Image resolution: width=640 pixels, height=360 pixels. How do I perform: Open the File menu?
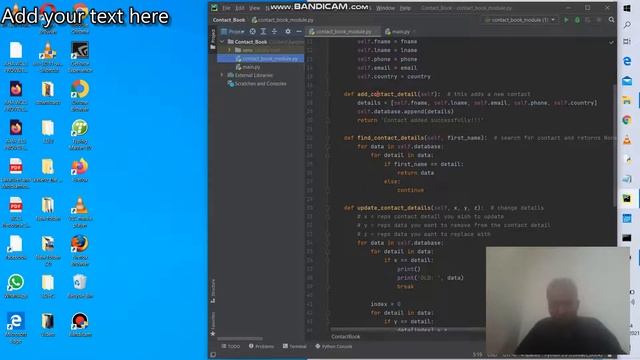226,8
